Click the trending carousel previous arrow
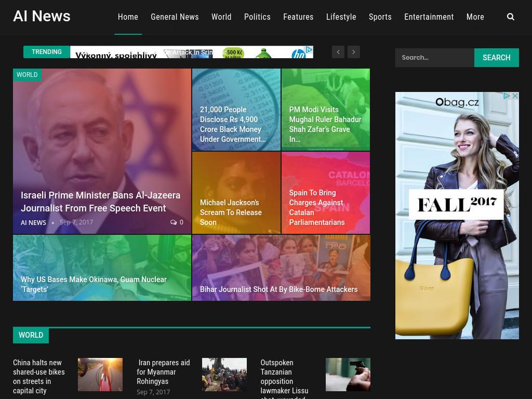 (x=338, y=52)
